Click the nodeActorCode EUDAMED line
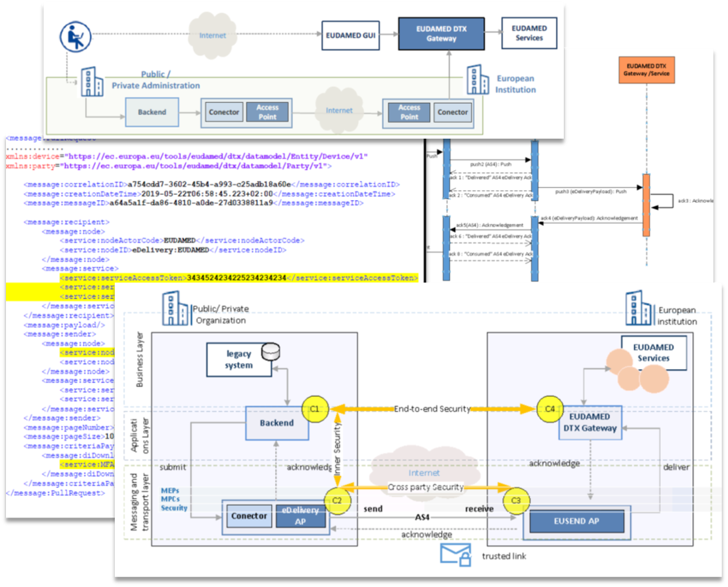The height and width of the screenshot is (587, 728). 182,240
